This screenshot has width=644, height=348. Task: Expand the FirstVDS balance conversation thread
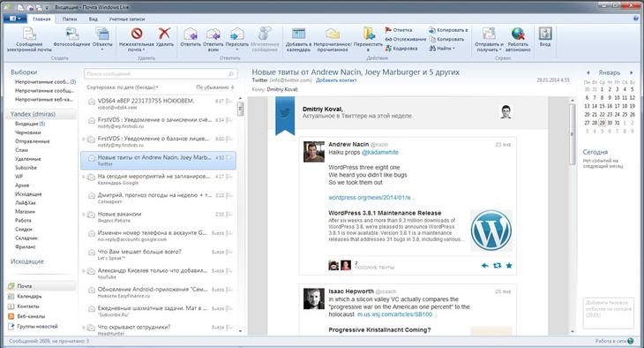(x=84, y=139)
